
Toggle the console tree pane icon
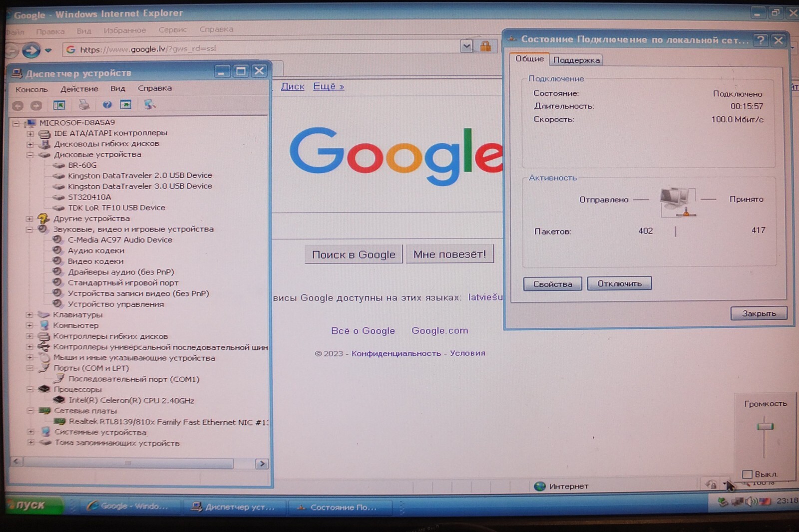coord(59,105)
